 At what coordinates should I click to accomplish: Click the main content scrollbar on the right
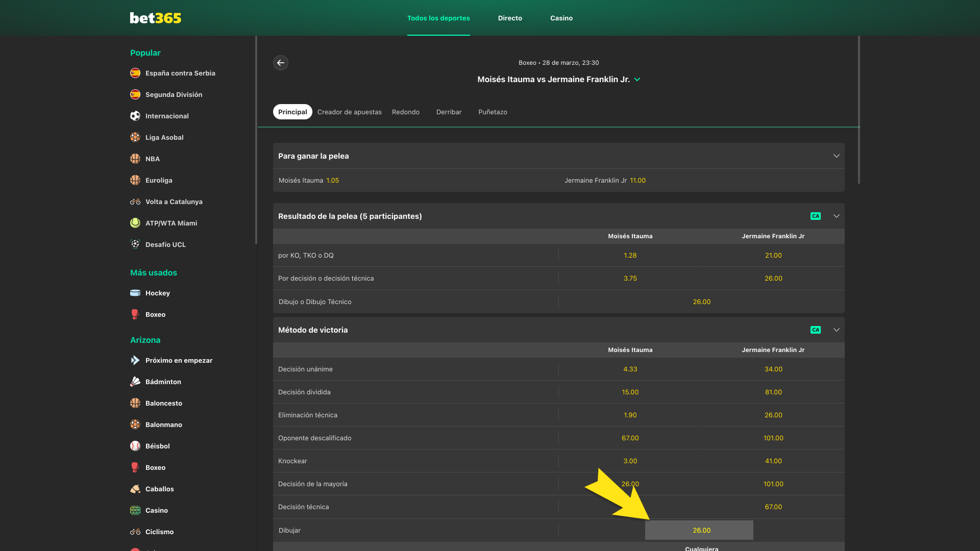tap(859, 110)
